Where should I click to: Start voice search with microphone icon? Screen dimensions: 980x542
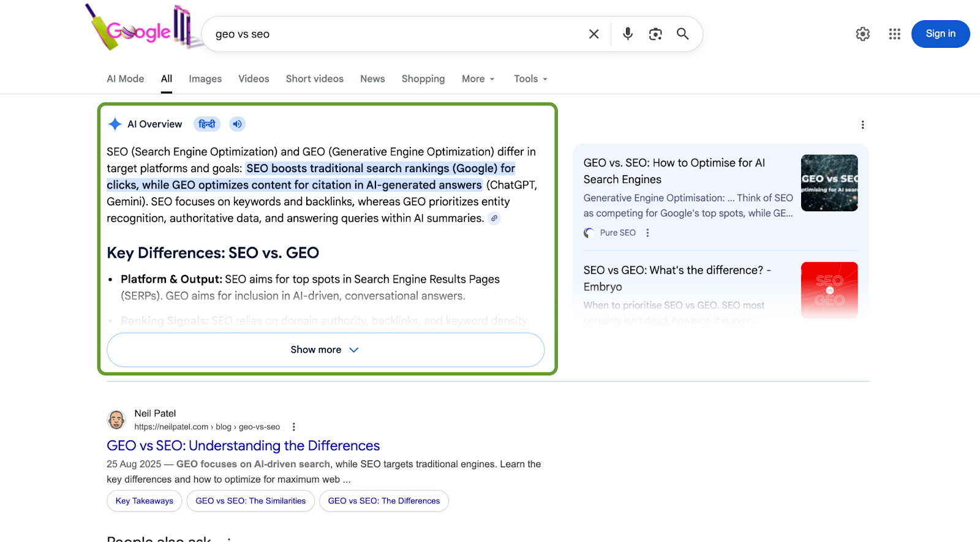tap(628, 34)
